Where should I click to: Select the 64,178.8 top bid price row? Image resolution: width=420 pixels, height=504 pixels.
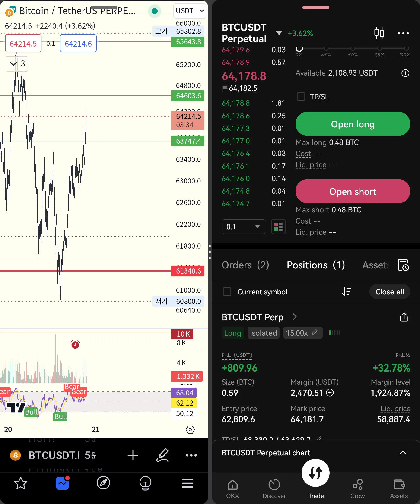coord(254,103)
